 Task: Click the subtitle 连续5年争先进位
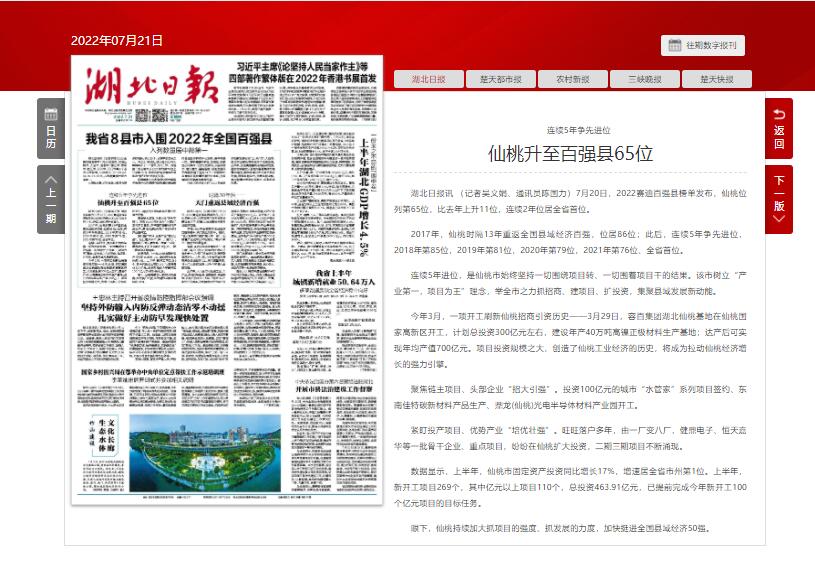tap(579, 130)
